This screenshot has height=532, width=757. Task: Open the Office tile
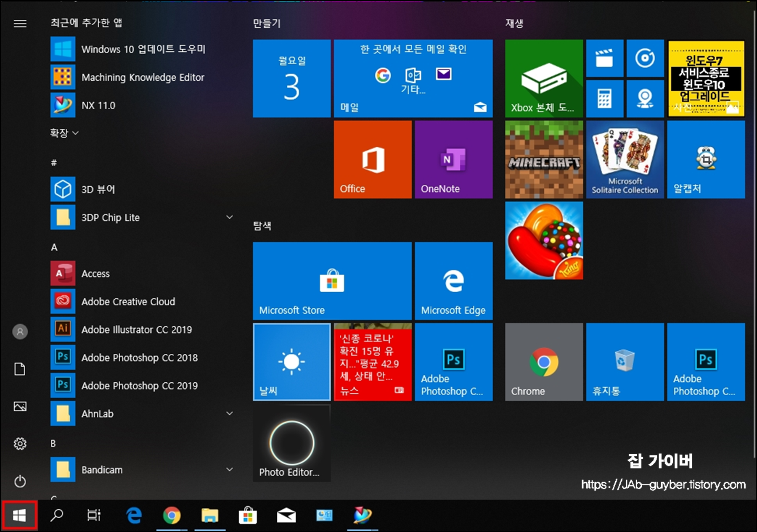coord(373,159)
